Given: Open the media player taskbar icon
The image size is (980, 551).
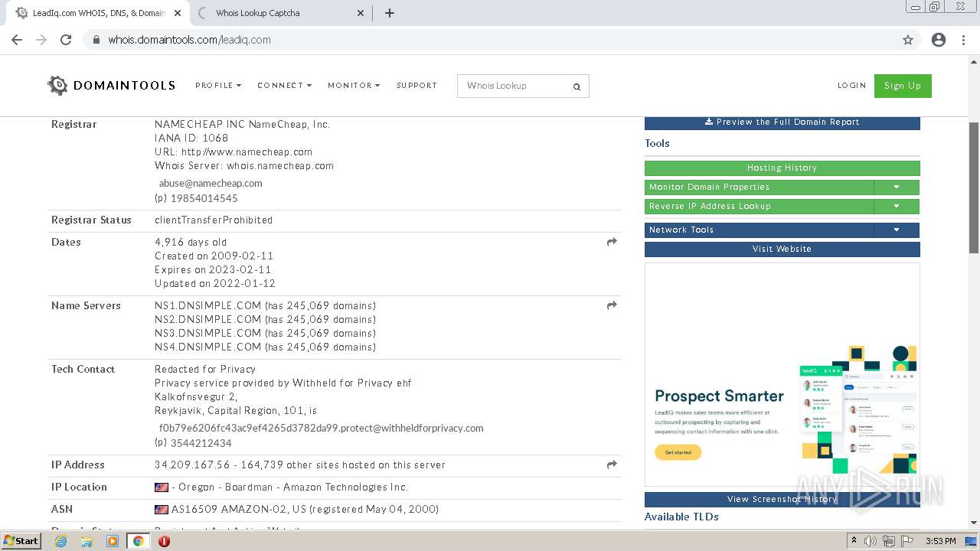Looking at the screenshot, I should click(113, 541).
